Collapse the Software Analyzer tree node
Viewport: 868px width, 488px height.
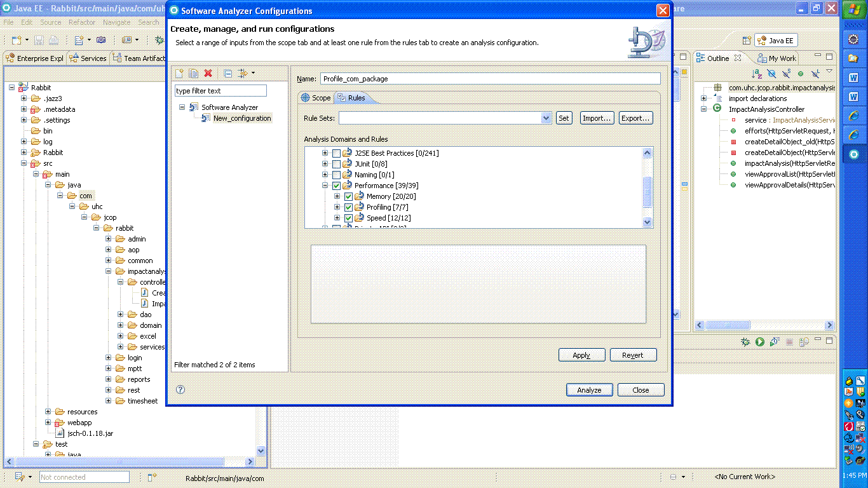182,107
